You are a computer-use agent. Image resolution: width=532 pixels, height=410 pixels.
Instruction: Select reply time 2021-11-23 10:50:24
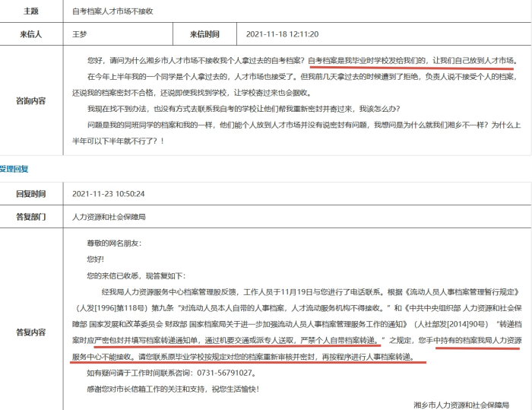point(108,194)
